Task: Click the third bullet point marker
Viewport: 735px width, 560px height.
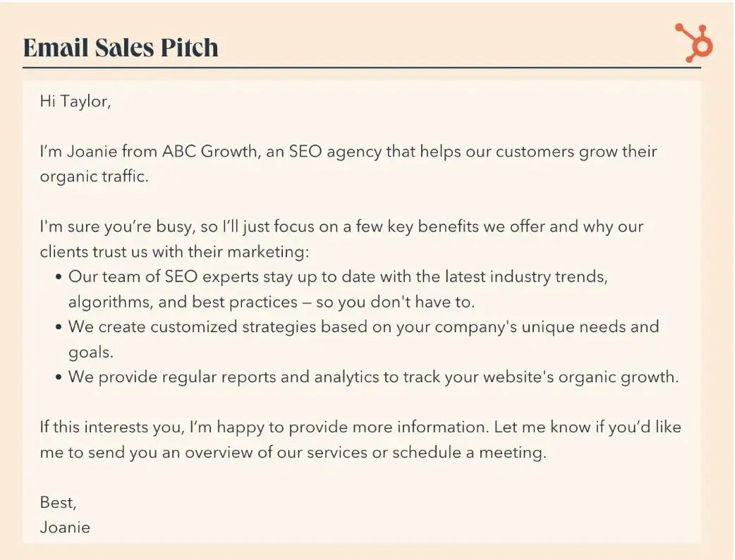Action: 59,377
